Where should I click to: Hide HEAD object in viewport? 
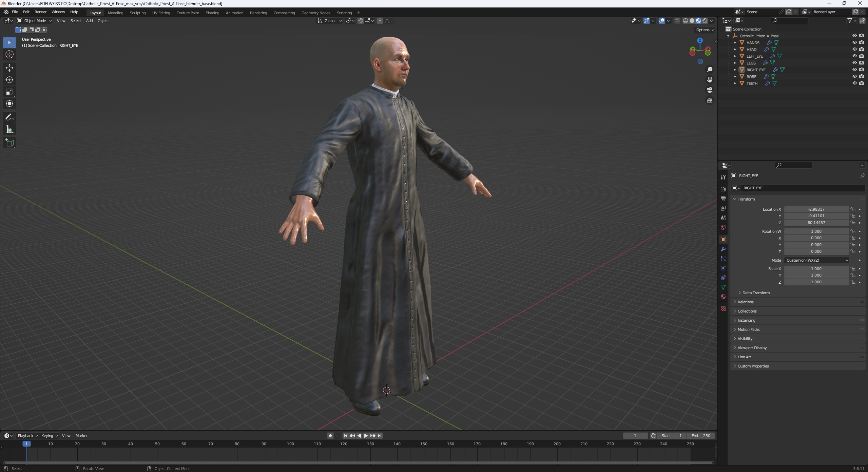[x=854, y=49]
